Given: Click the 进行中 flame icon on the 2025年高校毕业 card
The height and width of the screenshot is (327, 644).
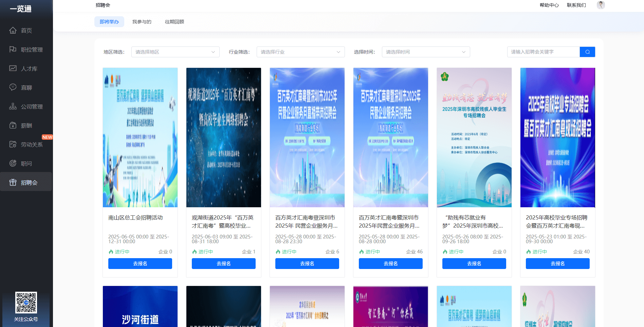Looking at the screenshot, I should click(528, 252).
